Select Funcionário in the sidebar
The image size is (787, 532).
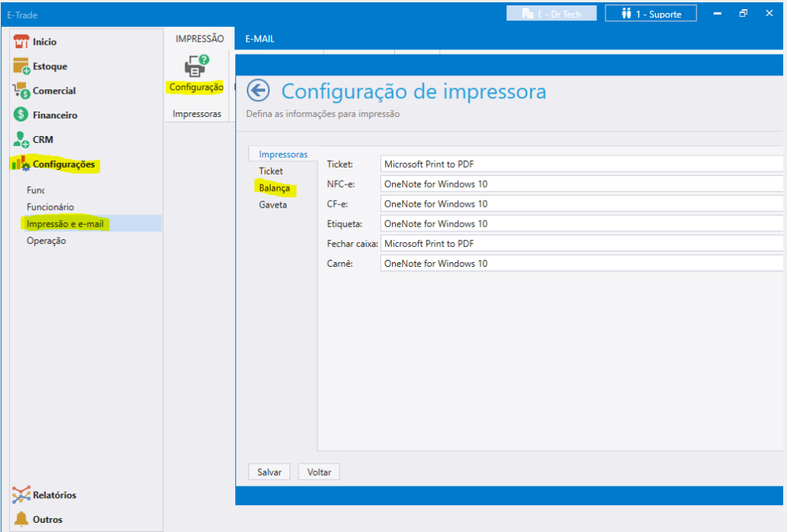[x=50, y=207]
